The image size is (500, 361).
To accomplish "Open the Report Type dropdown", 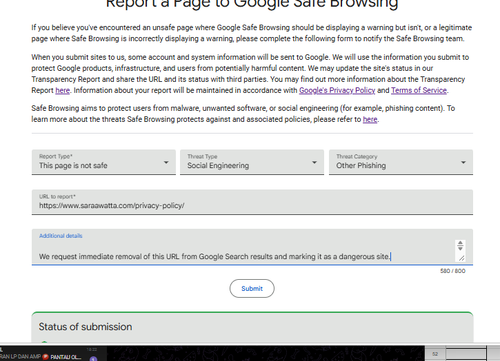I will tap(104, 162).
